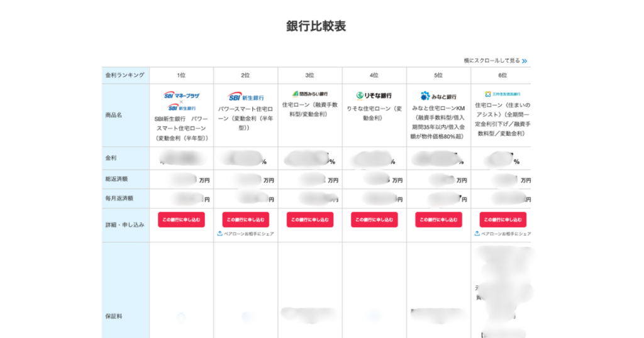Viewport: 644px width, 338px height.
Task: Click the 銀行比較表 heading
Action: point(316,26)
